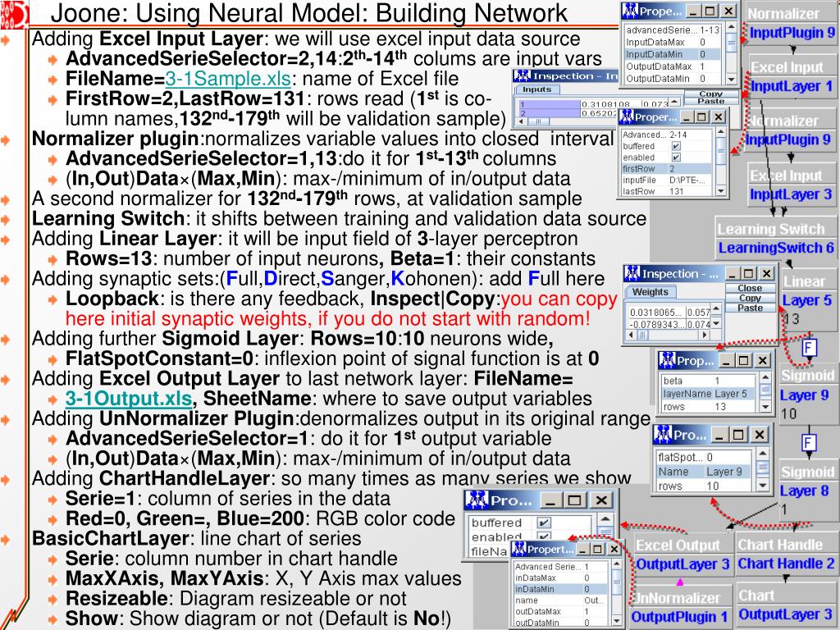Image resolution: width=840 pixels, height=630 pixels.
Task: Maximize the Inspection Weights window
Action: [748, 273]
